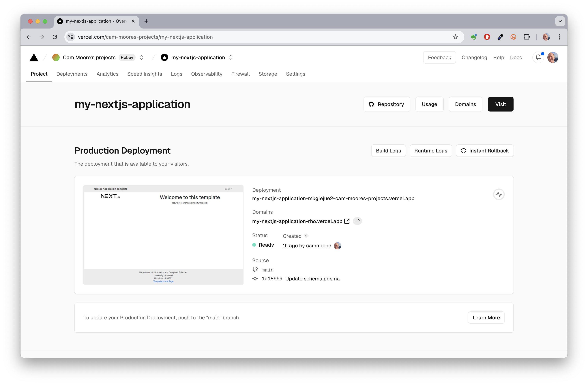The image size is (588, 385).
Task: Click the Created info icon
Action: (x=306, y=236)
